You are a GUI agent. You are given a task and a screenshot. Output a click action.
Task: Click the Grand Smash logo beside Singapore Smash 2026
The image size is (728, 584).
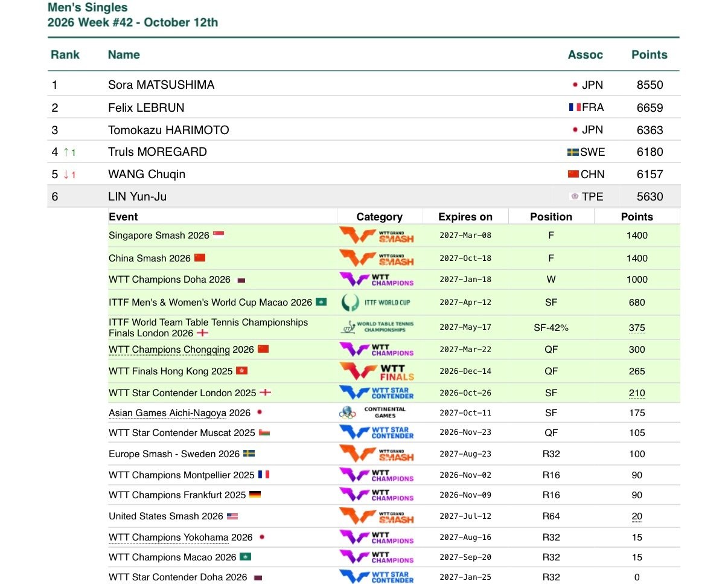[x=377, y=235]
